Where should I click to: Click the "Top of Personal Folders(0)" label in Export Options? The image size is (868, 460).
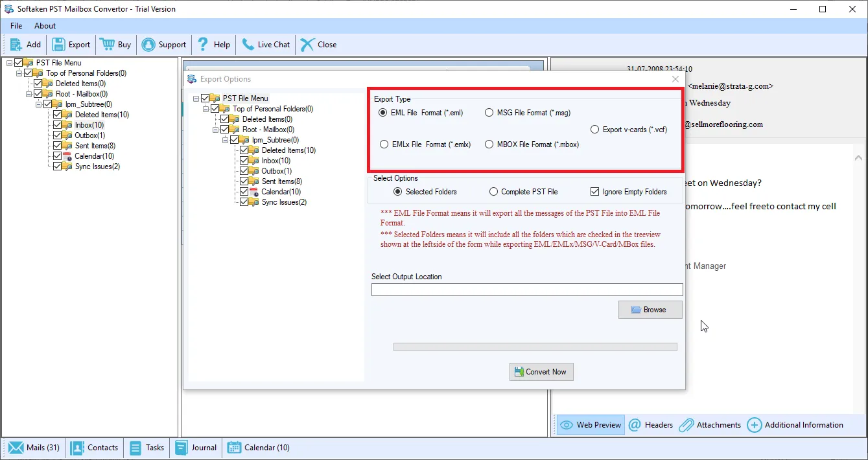pyautogui.click(x=273, y=109)
